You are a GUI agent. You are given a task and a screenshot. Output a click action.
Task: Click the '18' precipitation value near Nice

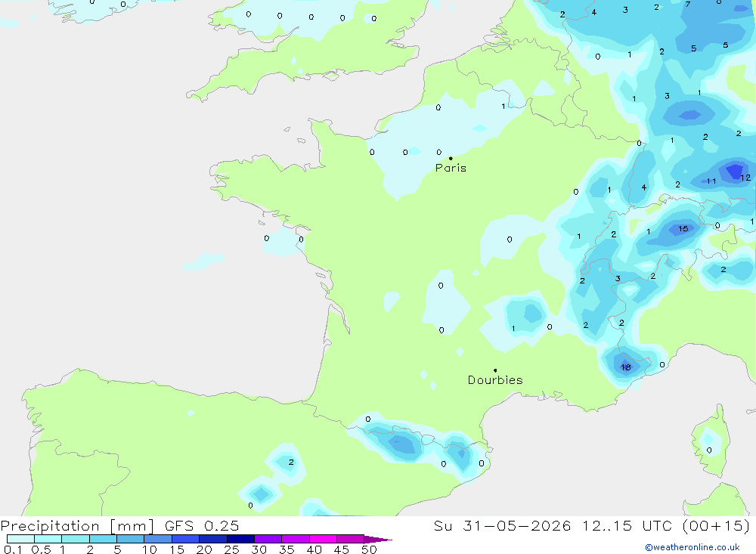(626, 367)
